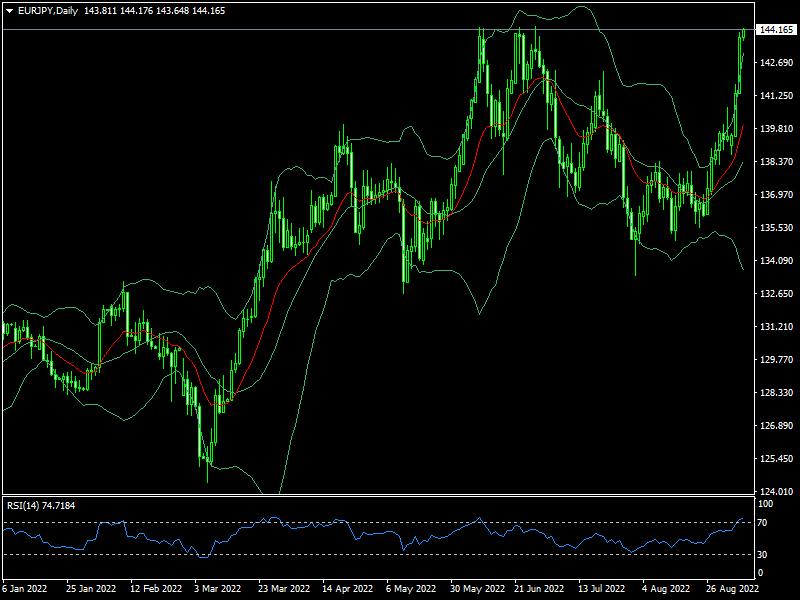The width and height of the screenshot is (800, 600).
Task: Click the EURJPY,Daily chart title
Action: coord(47,11)
